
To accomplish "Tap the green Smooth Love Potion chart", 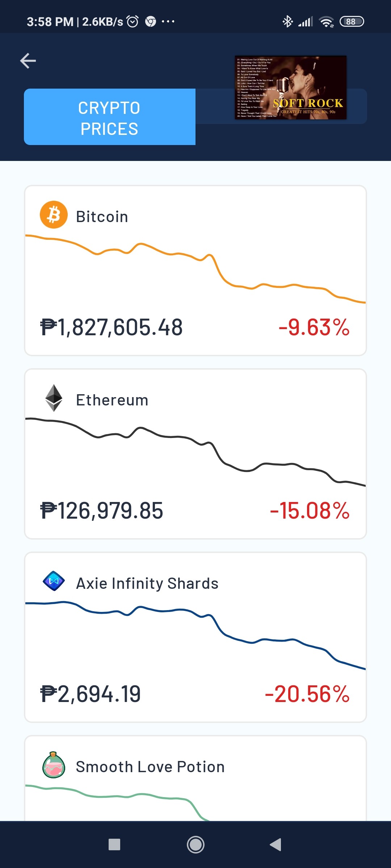I will pos(118,803).
